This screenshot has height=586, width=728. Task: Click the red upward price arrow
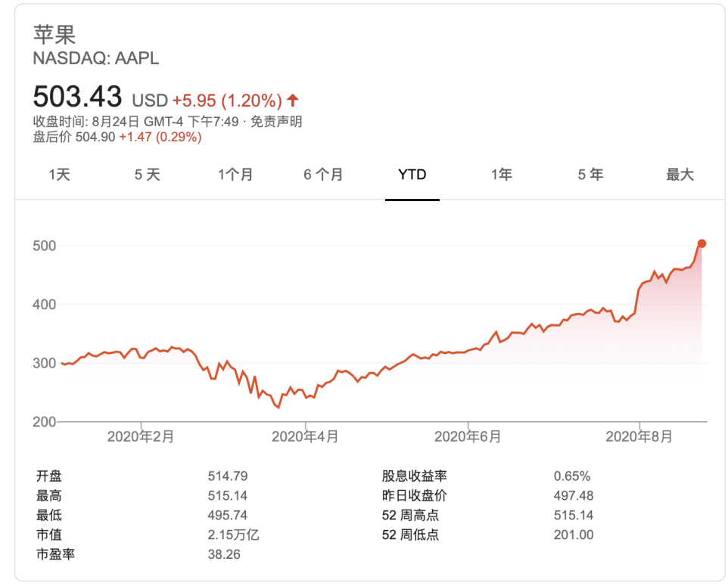293,100
